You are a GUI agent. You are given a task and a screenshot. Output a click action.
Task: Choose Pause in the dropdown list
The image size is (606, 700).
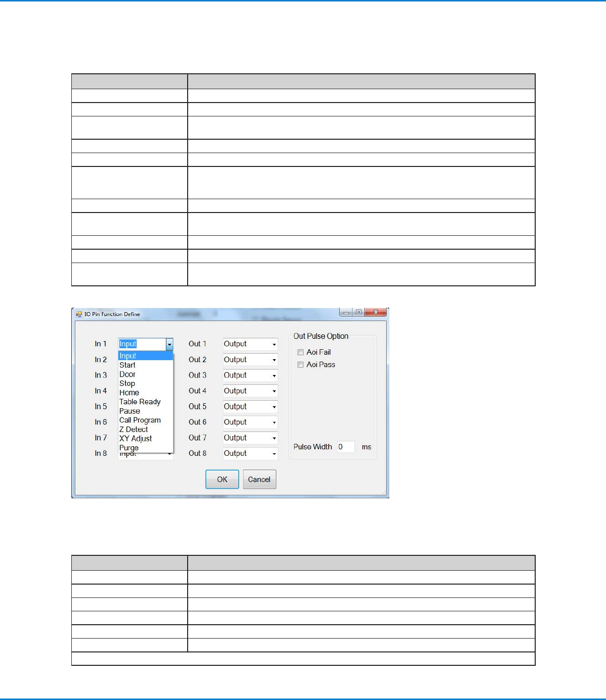[x=146, y=411]
